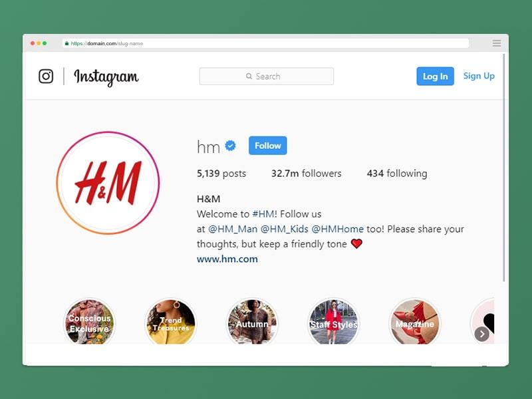Open the Conscious Exclusive highlight

click(90, 322)
